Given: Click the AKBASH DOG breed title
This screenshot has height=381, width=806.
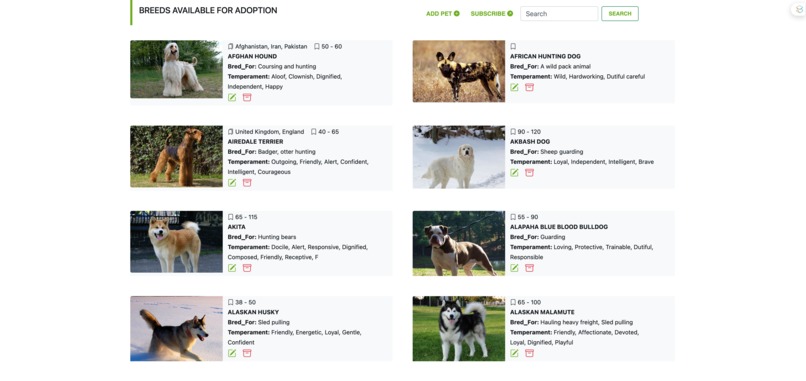Looking at the screenshot, I should pos(530,142).
